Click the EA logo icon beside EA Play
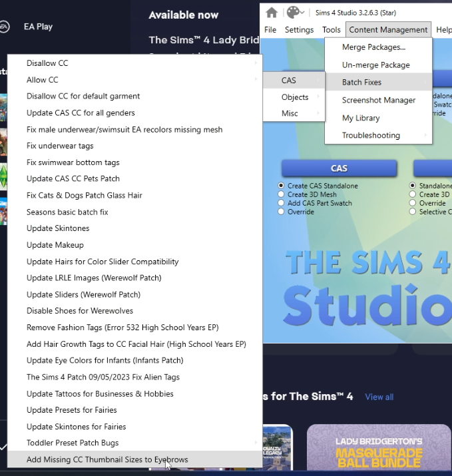The width and height of the screenshot is (452, 476). [x=4, y=27]
